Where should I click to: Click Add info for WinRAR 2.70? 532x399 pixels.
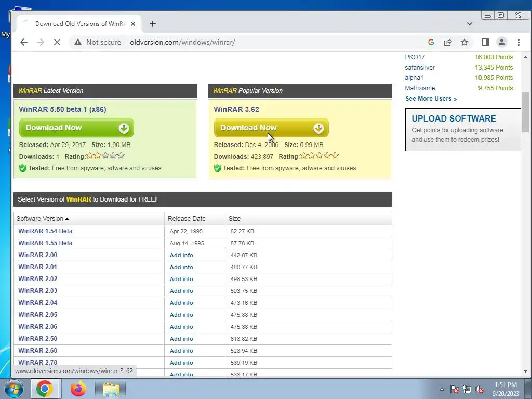181,363
